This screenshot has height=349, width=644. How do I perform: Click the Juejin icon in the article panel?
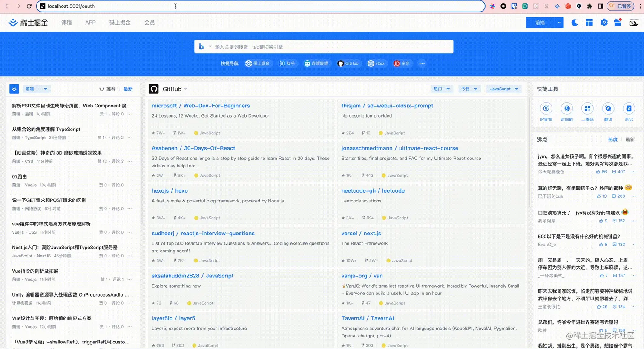14,89
